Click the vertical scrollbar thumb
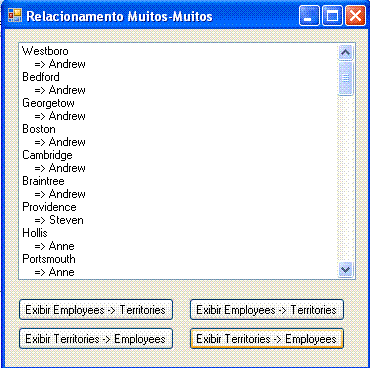The height and width of the screenshot is (368, 370). pos(345,78)
